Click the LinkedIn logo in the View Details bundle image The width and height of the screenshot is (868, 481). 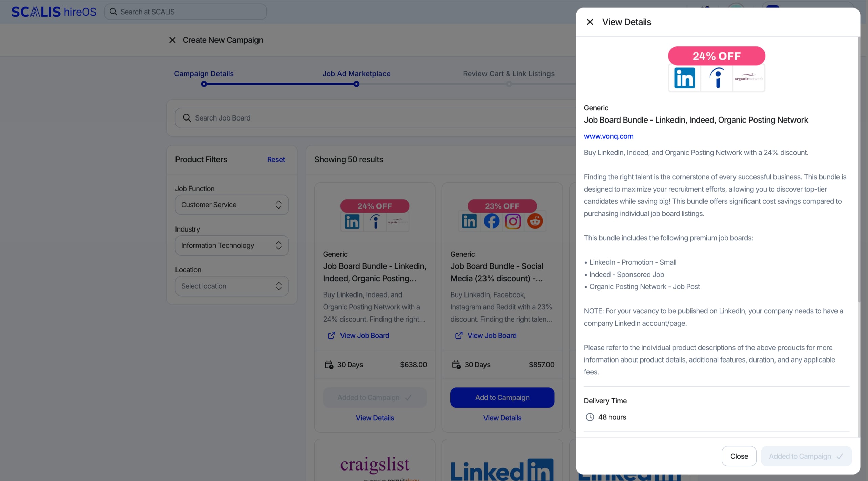click(684, 78)
